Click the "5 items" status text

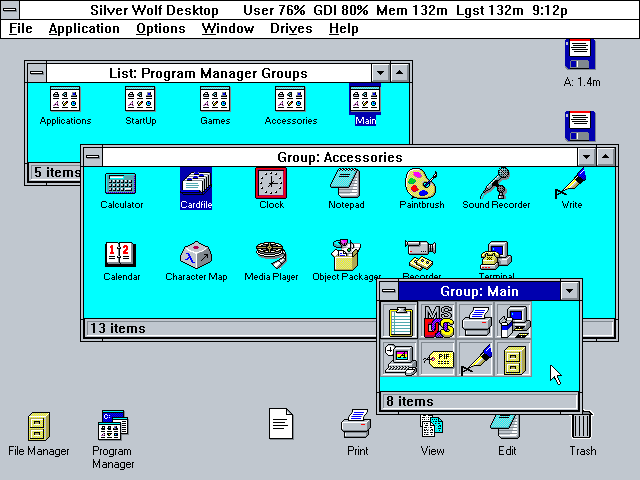click(x=57, y=172)
